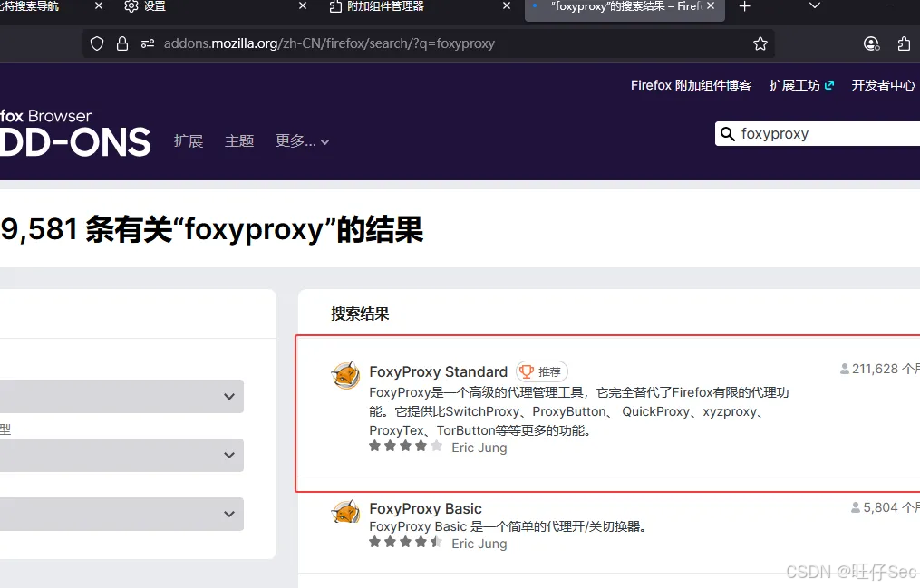
Task: Click the padlock site security icon
Action: 122,43
